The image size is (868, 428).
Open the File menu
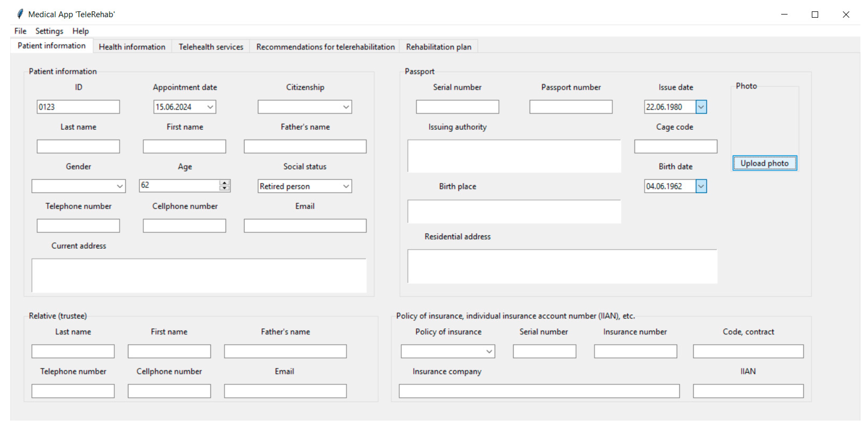coord(20,31)
